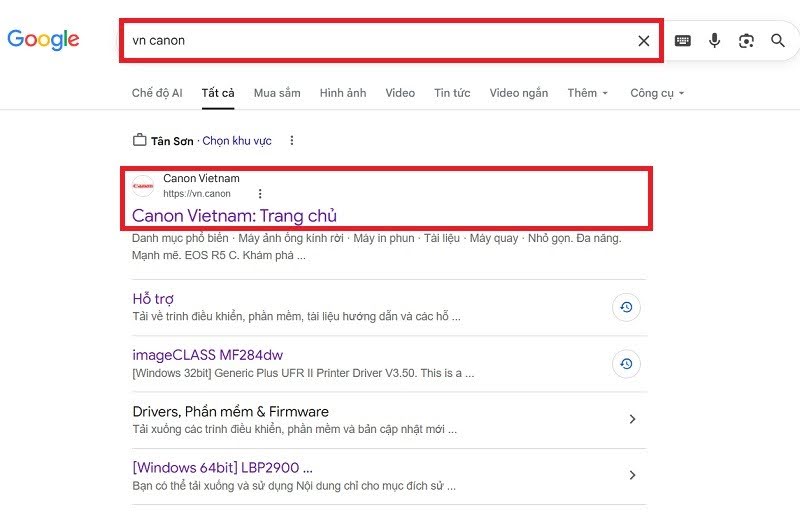Viewport: 800px width, 512px height.
Task: Expand the Công cụ dropdown
Action: pyautogui.click(x=657, y=93)
